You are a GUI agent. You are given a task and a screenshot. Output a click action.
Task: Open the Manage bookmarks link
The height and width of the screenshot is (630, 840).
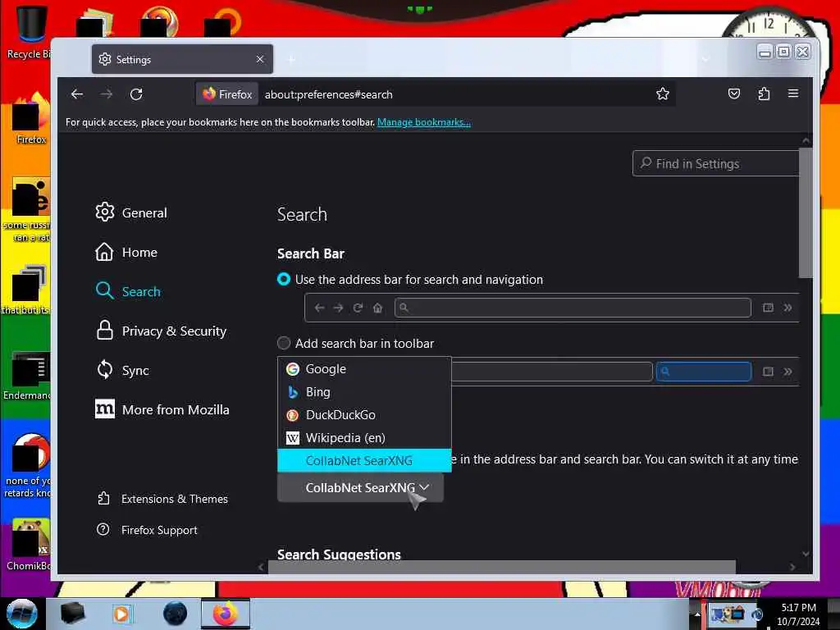(424, 122)
